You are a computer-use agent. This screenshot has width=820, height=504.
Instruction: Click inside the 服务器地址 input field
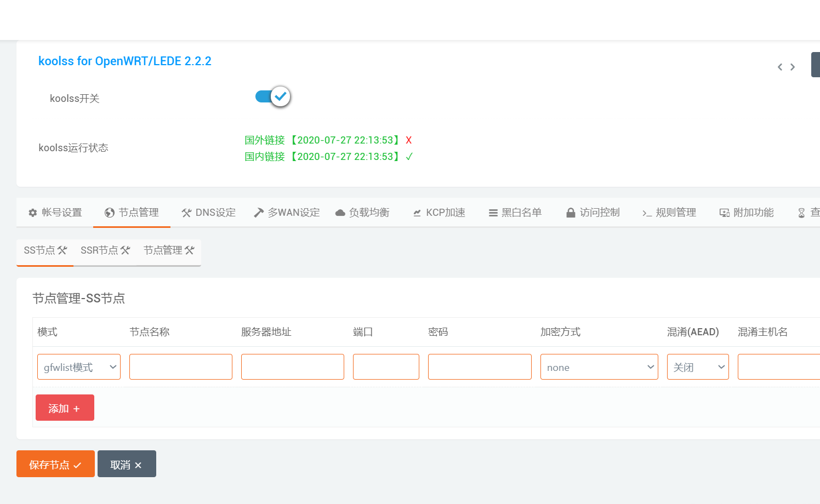pyautogui.click(x=292, y=366)
